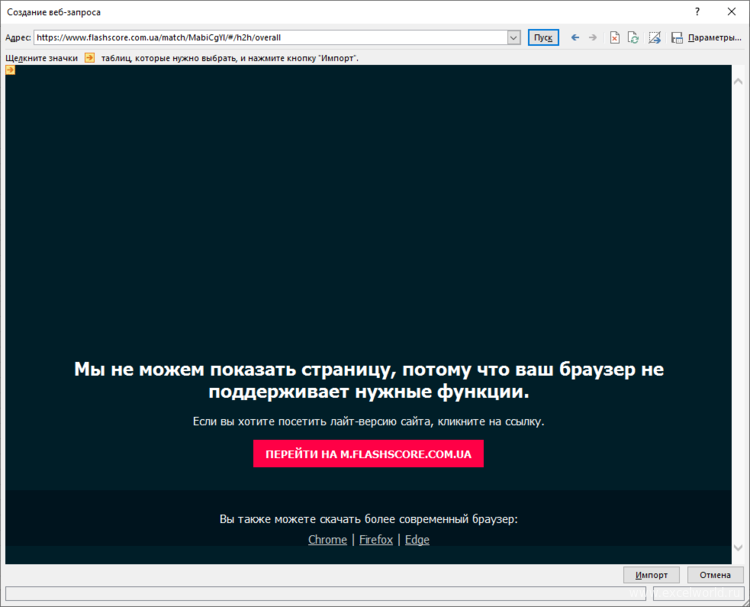750x607 pixels.
Task: Click the back navigation arrow
Action: pyautogui.click(x=575, y=37)
